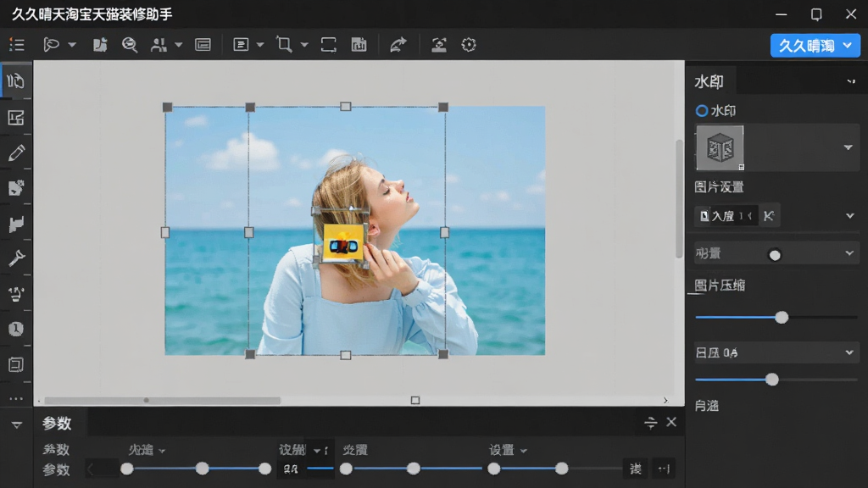This screenshot has height=488, width=868.
Task: Switch to the 水印 panel tab
Action: point(709,82)
